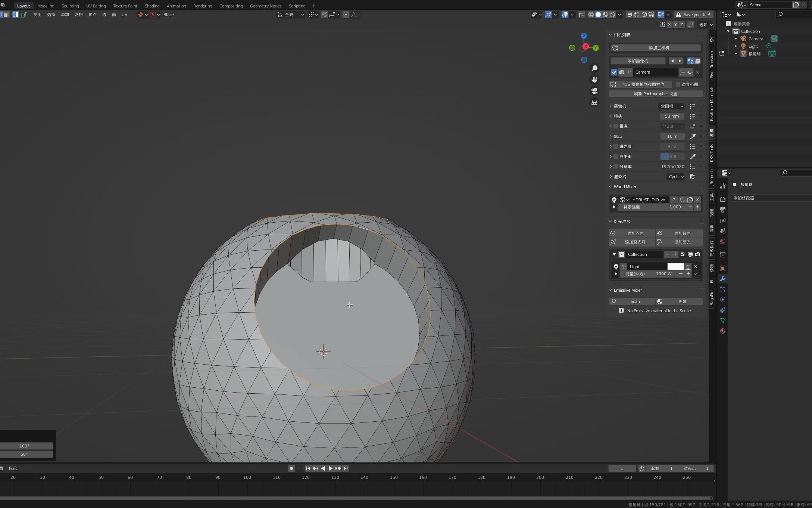Screen dimensions: 812x508
Task: Open the 全画幅 sensor dropdown
Action: (672, 106)
